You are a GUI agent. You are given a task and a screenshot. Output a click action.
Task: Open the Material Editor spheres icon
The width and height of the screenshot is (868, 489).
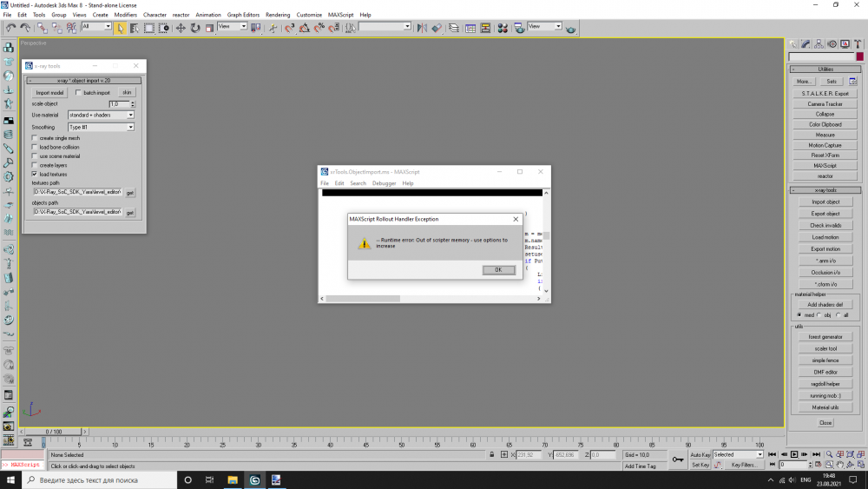pos(503,28)
